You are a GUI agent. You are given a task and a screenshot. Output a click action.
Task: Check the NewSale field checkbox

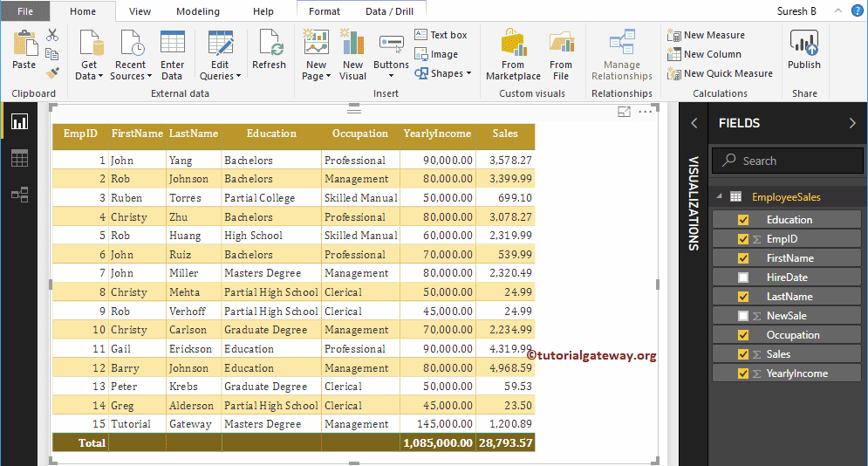click(743, 316)
